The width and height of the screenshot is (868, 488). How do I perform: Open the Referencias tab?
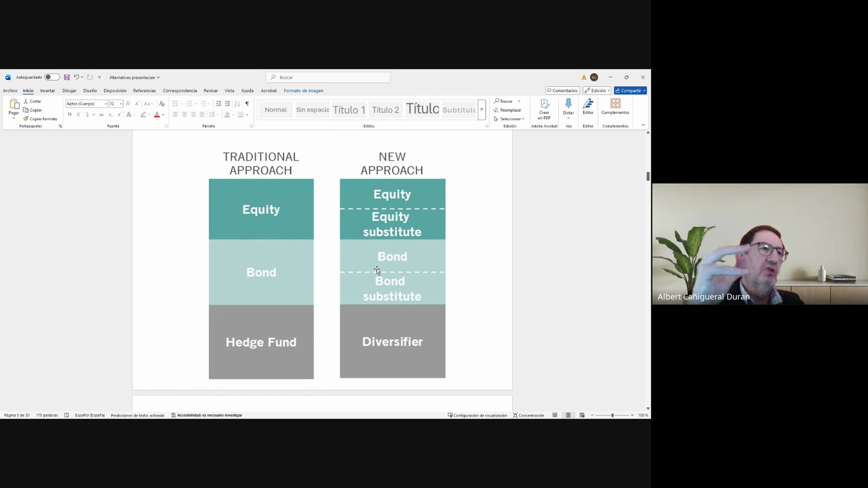[x=144, y=91]
